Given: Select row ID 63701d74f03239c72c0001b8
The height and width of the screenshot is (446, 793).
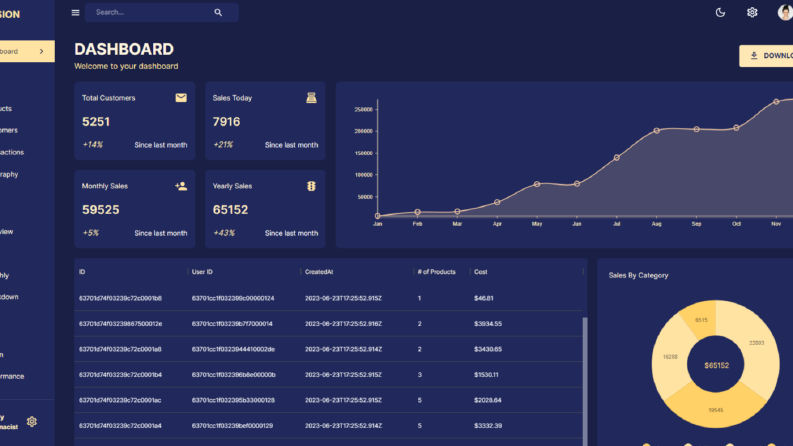Looking at the screenshot, I should tap(120, 298).
